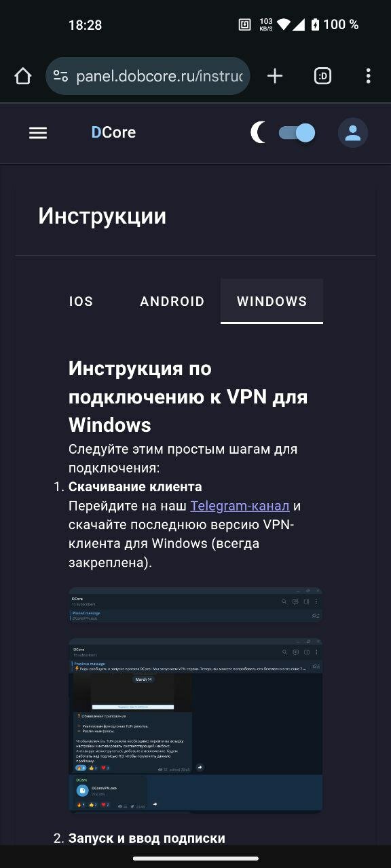Click the DCore logo title
The height and width of the screenshot is (868, 391).
[x=113, y=133]
